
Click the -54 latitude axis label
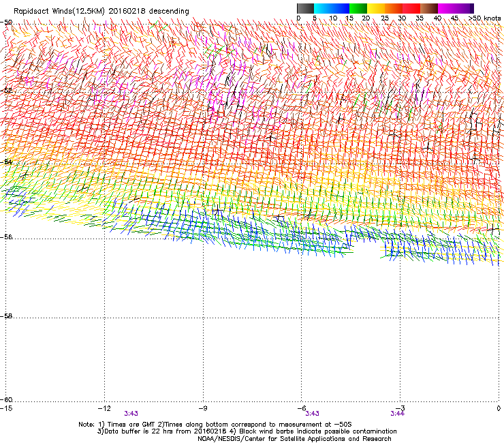6,162
